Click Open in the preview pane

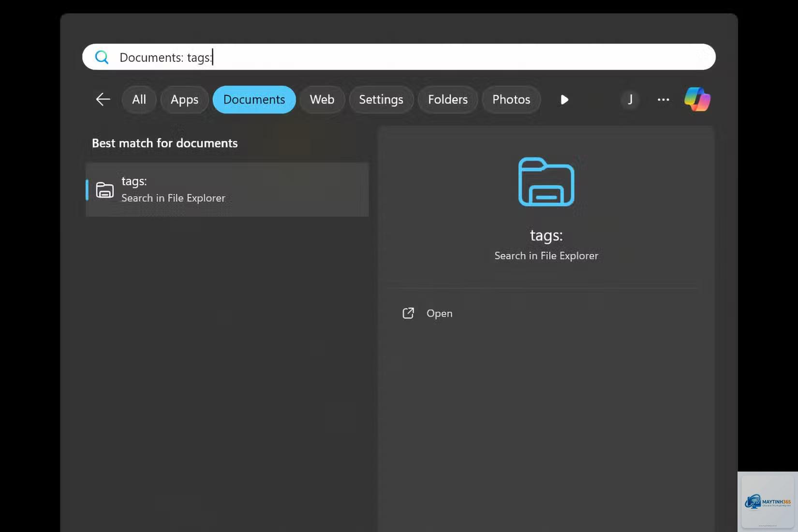click(x=428, y=313)
